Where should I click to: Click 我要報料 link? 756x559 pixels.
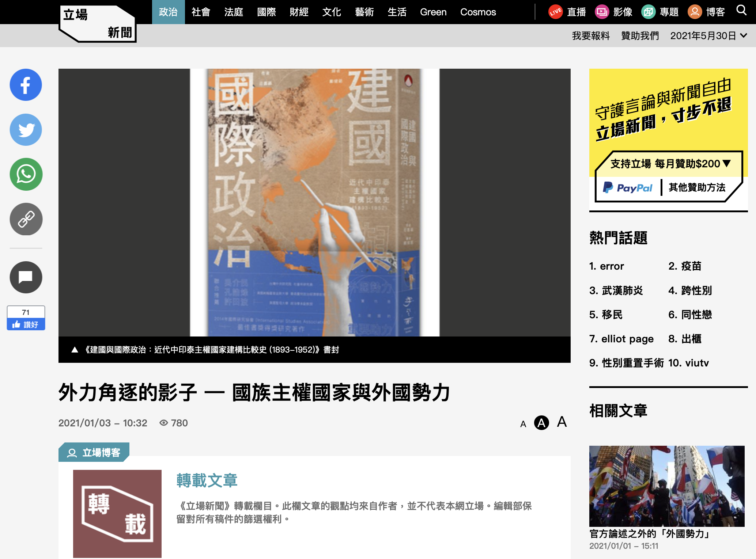click(x=591, y=35)
